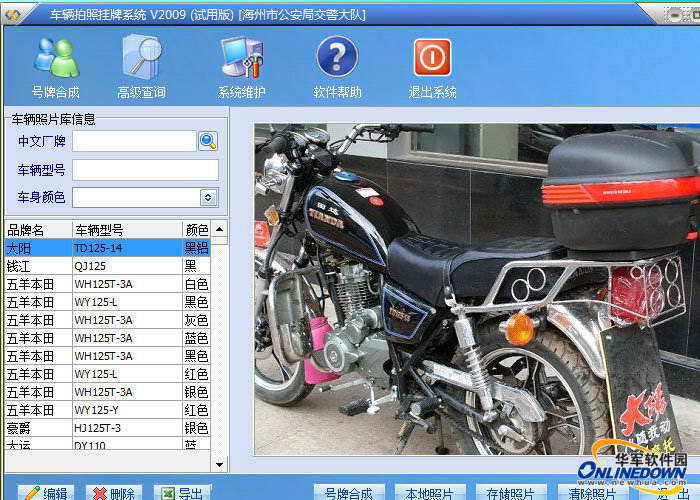Click the 车辆型号 column header
Screen dimensions: 700x500
[127, 230]
